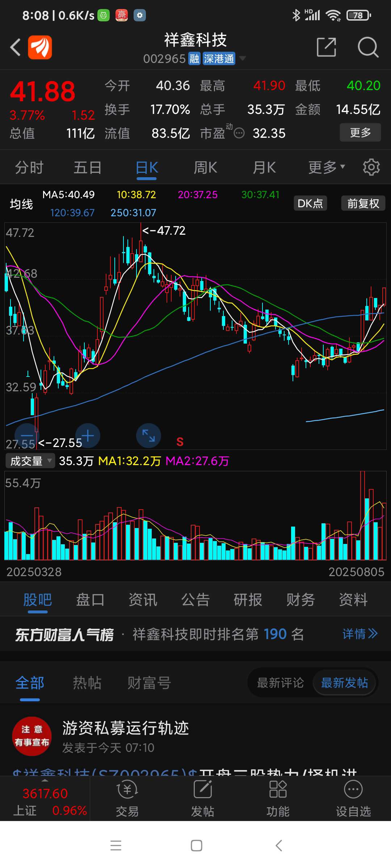Tap the candlestick K-line chart area
Image resolution: width=391 pixels, height=868 pixels.
tap(195, 336)
